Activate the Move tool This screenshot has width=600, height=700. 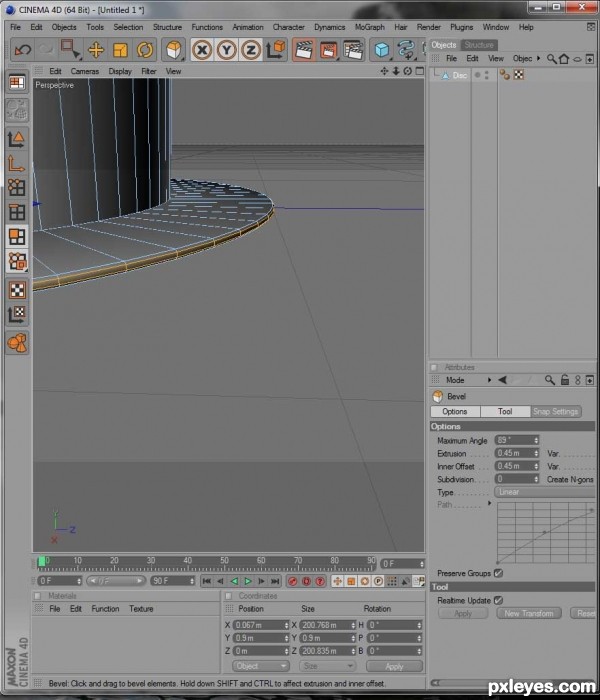(x=96, y=50)
